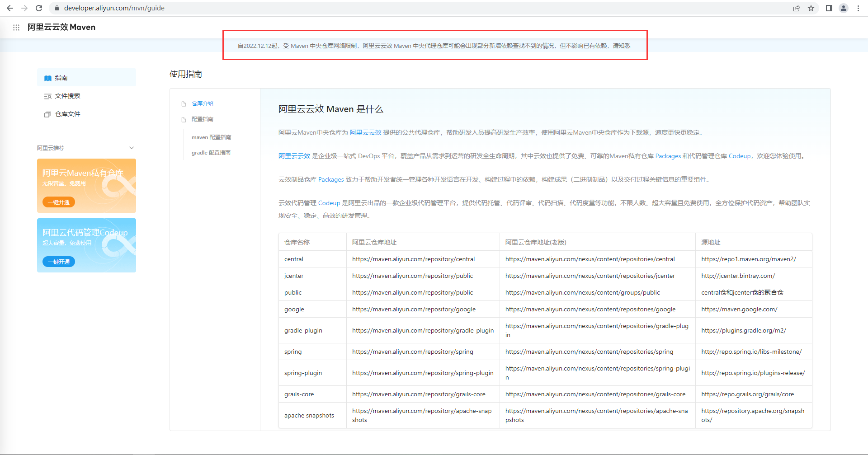Screen dimensions: 868x455
Task: Open Chrome three-dot menu
Action: pyautogui.click(x=858, y=8)
